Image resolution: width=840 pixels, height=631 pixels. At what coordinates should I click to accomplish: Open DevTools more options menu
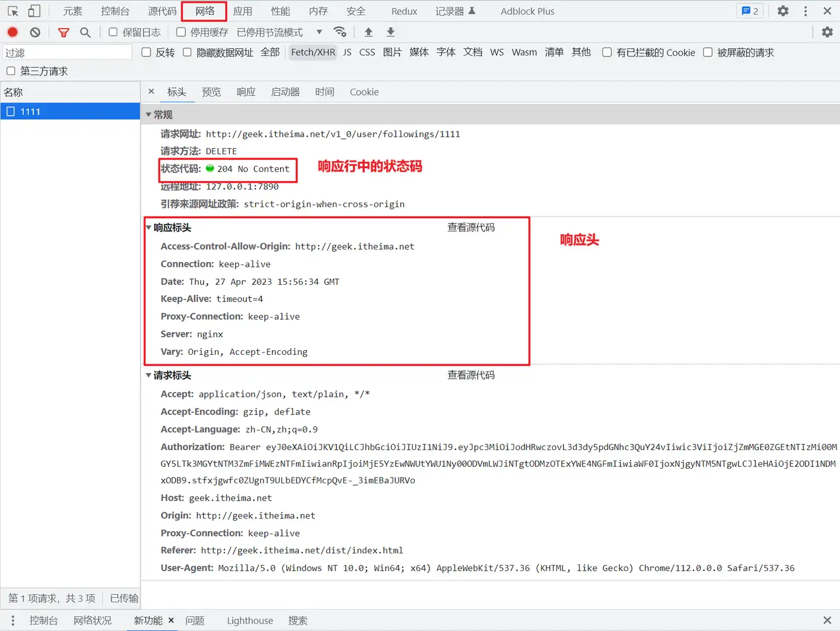coord(806,11)
